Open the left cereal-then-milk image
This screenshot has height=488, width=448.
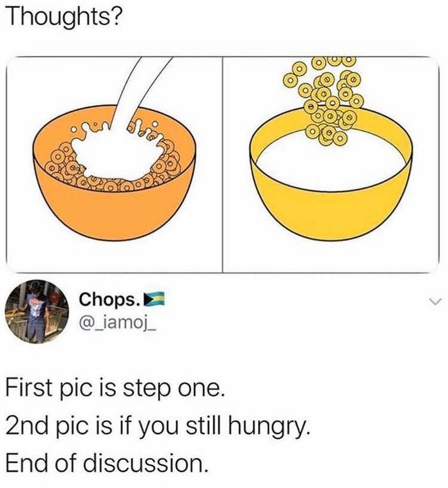pyautogui.click(x=115, y=165)
